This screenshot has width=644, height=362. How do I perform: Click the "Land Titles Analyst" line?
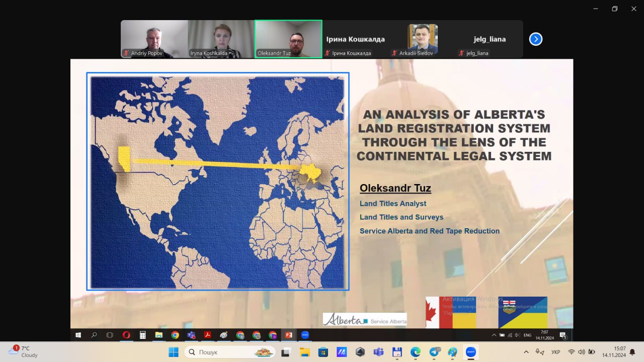(393, 204)
